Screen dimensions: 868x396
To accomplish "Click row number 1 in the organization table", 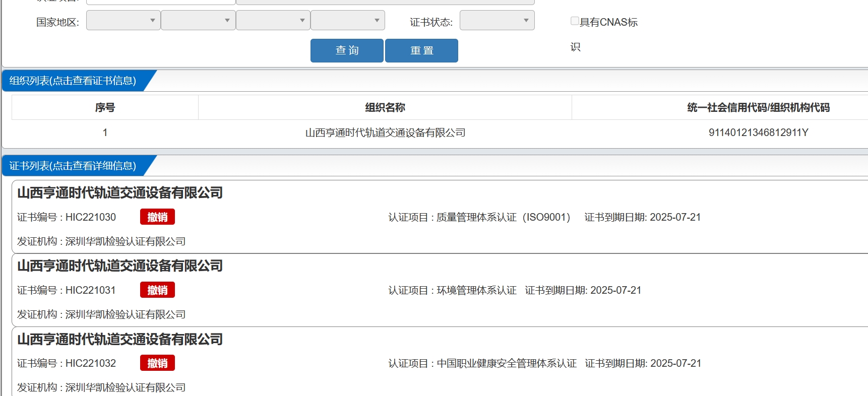I will tap(105, 133).
